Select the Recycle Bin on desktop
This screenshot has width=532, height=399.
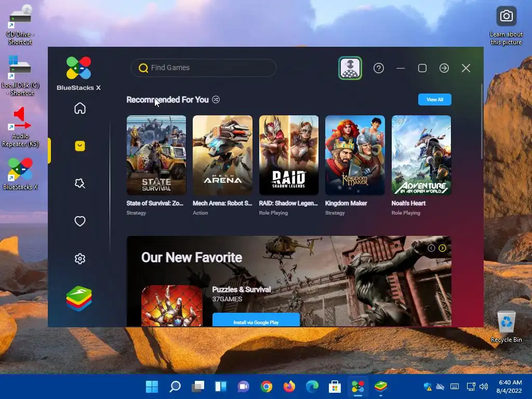tap(506, 327)
